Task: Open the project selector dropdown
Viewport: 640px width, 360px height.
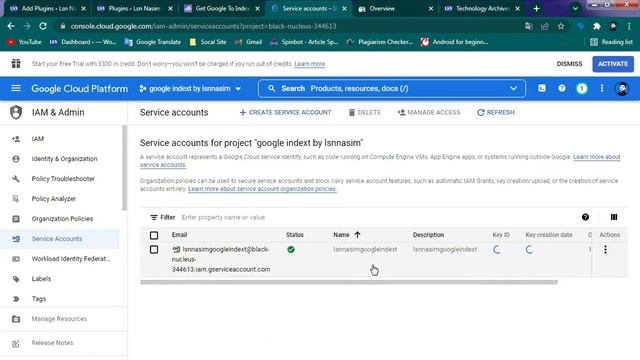Action: [x=190, y=89]
